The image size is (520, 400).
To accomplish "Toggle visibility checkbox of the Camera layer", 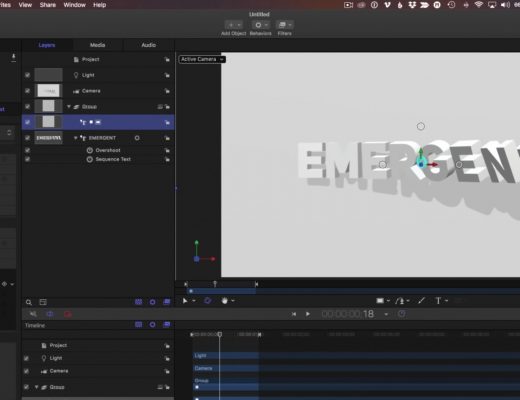I will [x=27, y=91].
